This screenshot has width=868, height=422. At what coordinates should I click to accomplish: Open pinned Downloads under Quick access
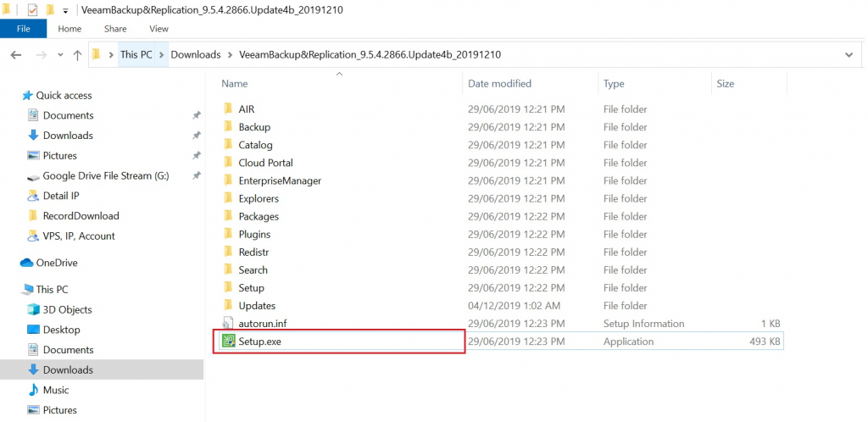pos(68,136)
